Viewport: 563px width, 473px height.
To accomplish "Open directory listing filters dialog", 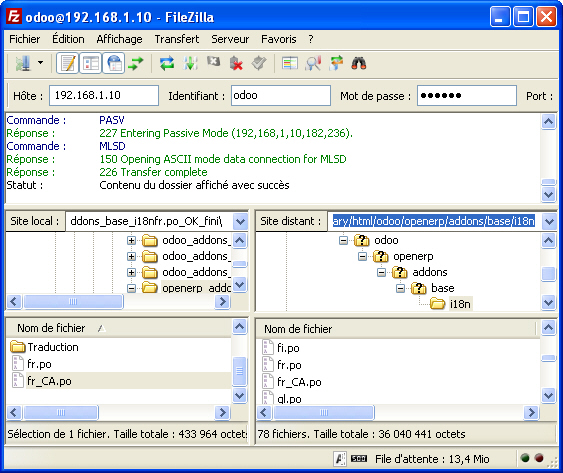I will [x=290, y=64].
